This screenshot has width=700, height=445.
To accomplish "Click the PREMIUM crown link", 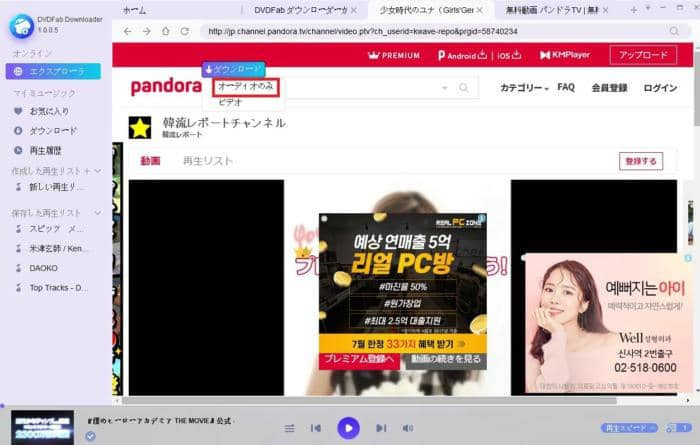I will coord(394,55).
